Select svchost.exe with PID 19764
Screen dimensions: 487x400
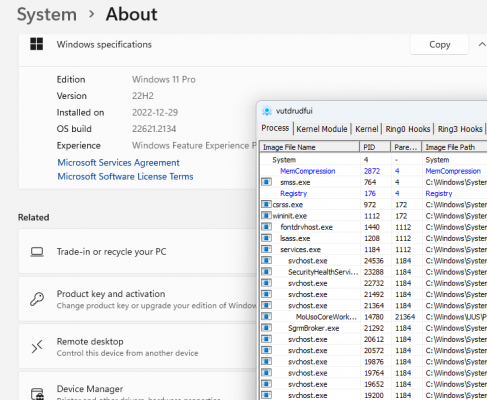308,373
